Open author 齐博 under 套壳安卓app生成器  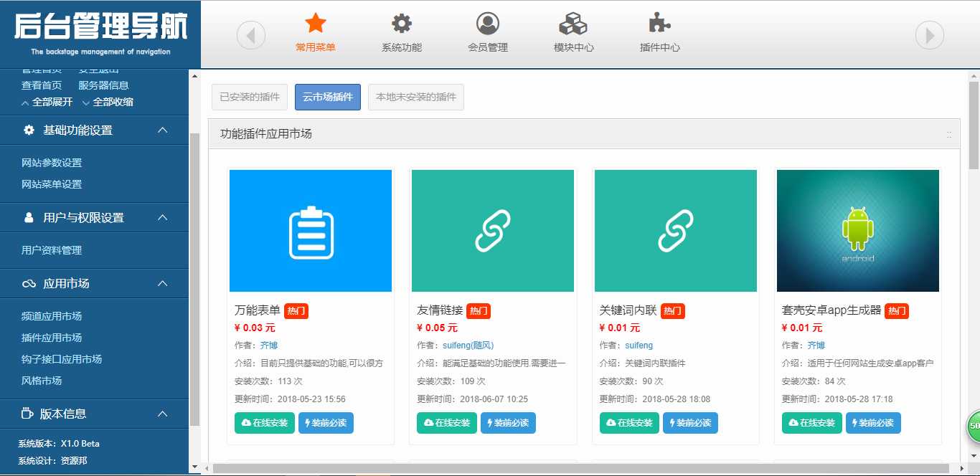pos(816,346)
